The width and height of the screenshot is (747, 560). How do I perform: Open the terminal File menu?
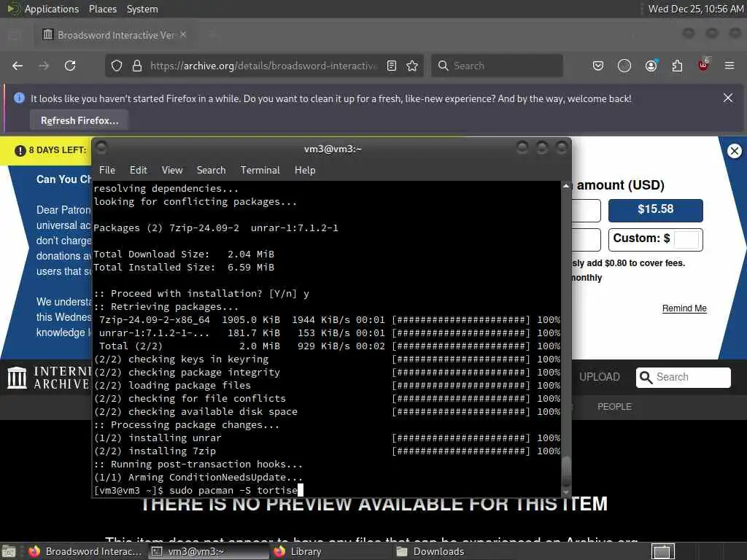[x=107, y=170]
